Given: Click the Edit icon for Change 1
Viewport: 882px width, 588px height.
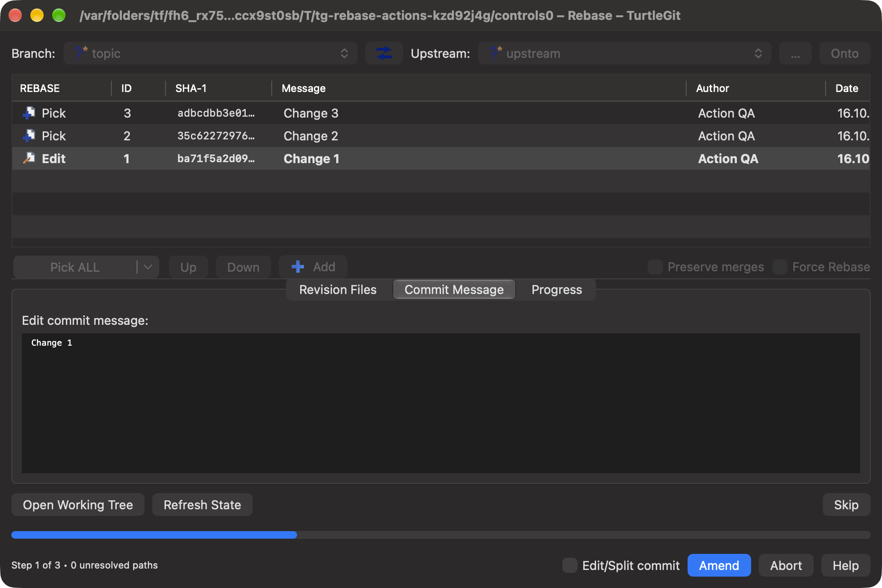Looking at the screenshot, I should (29, 158).
